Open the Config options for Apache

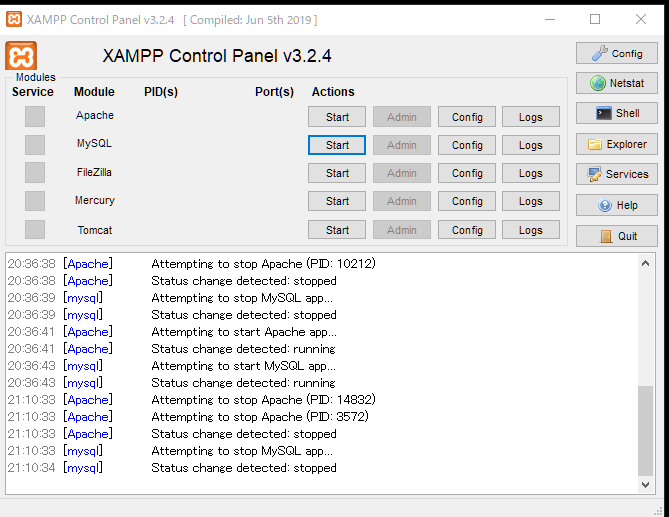coord(467,117)
